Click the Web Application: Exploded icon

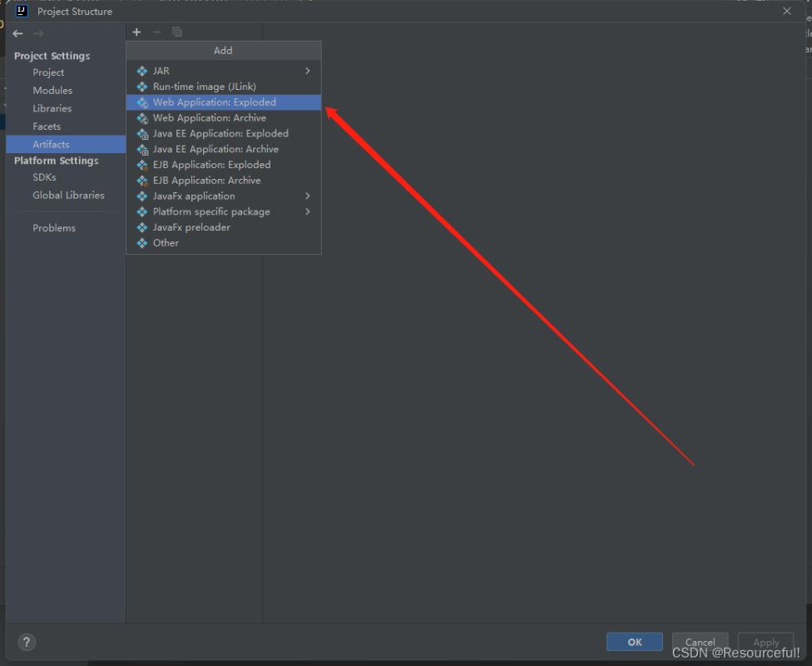(x=142, y=102)
